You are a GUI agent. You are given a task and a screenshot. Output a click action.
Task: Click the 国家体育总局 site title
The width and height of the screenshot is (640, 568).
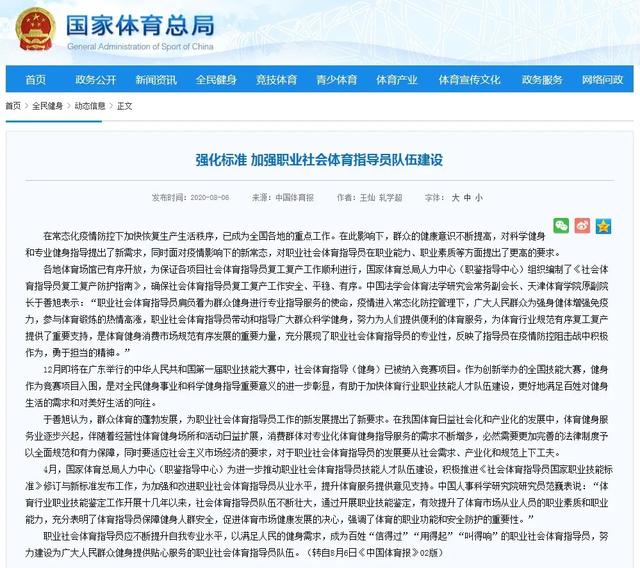(x=140, y=25)
